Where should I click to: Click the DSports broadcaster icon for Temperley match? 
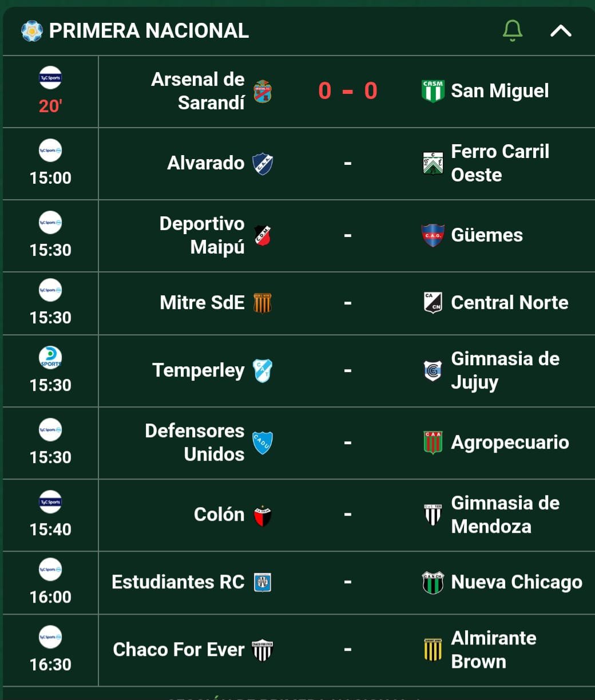pos(50,357)
